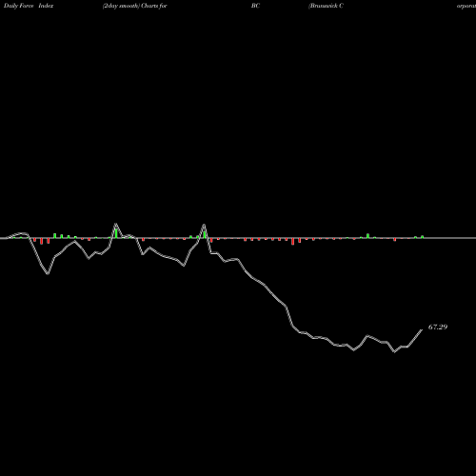The image size is (476, 476).
Task: Click the 'BC' ticker symbol text
Action: point(255,6)
